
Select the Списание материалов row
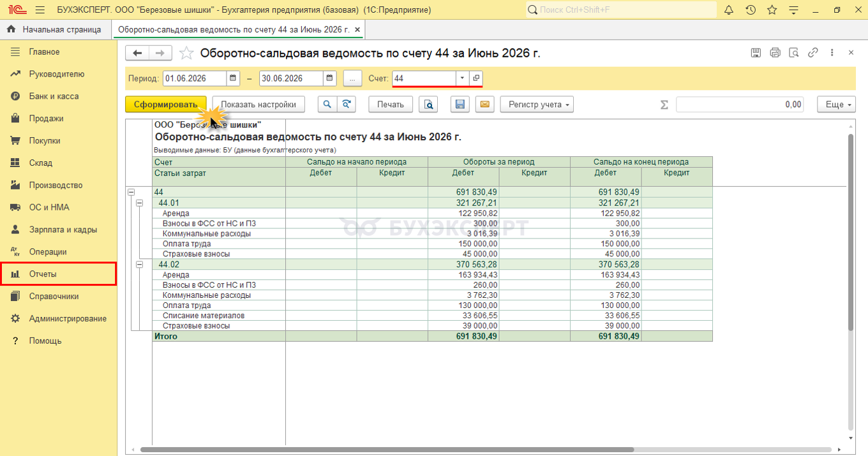(433, 316)
